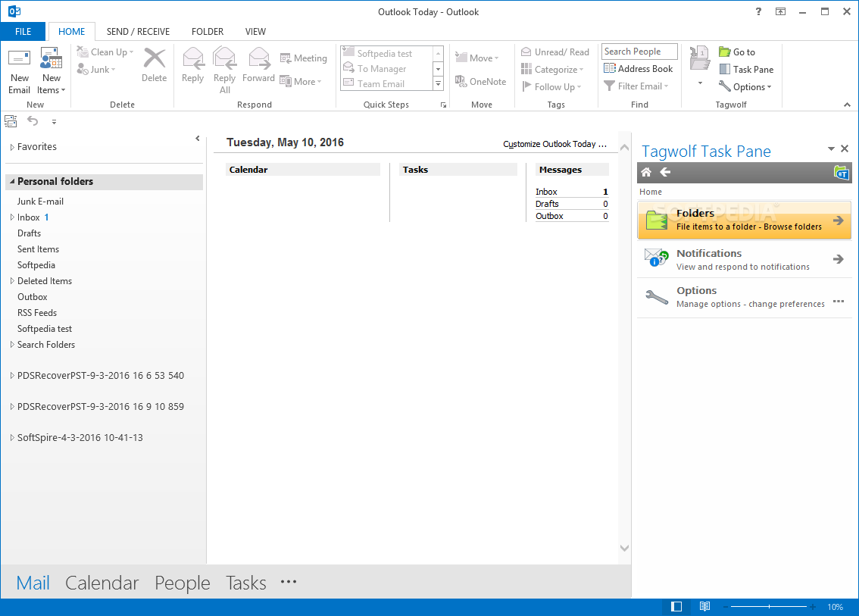The height and width of the screenshot is (616, 859).
Task: Create a New Email
Action: [x=19, y=71]
